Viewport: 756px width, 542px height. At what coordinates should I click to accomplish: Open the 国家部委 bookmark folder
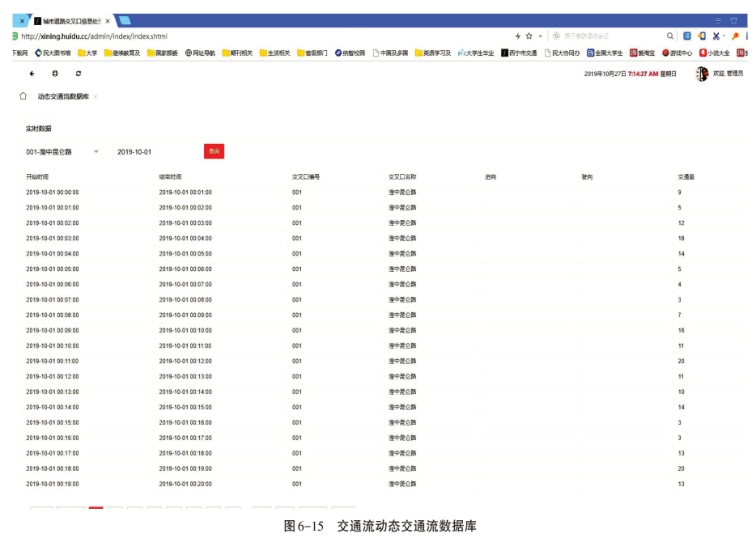[163, 53]
